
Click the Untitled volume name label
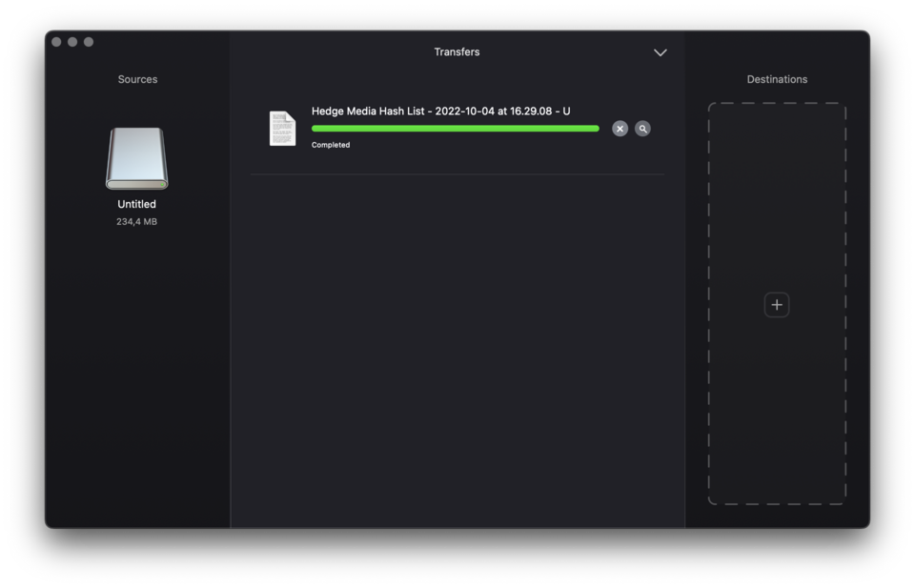pos(136,203)
